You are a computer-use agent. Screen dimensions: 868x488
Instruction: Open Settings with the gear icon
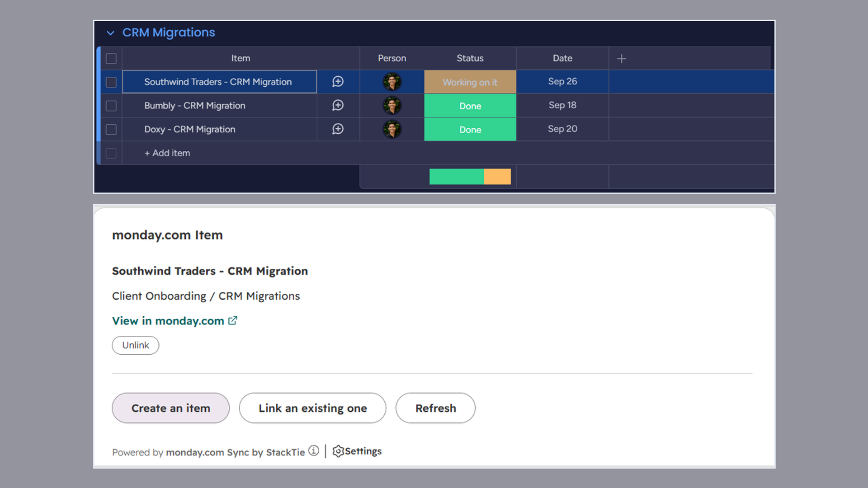tap(357, 451)
